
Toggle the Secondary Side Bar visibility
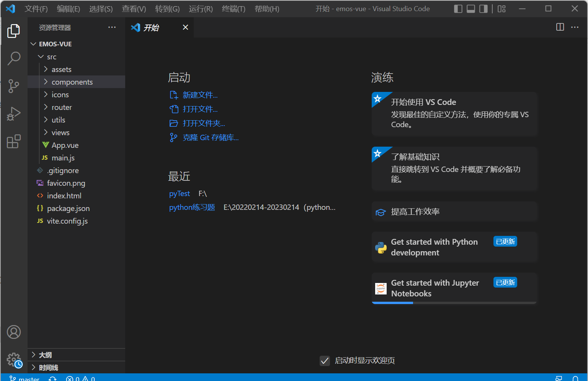(483, 9)
